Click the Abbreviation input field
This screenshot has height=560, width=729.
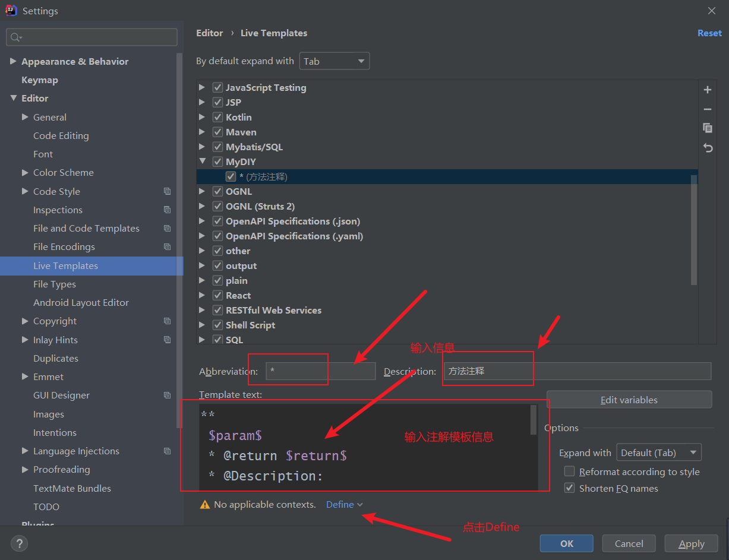321,371
